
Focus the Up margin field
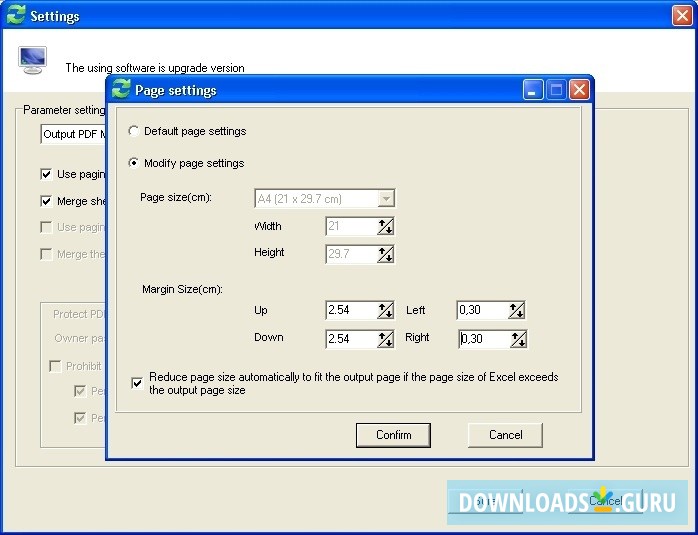tap(352, 310)
